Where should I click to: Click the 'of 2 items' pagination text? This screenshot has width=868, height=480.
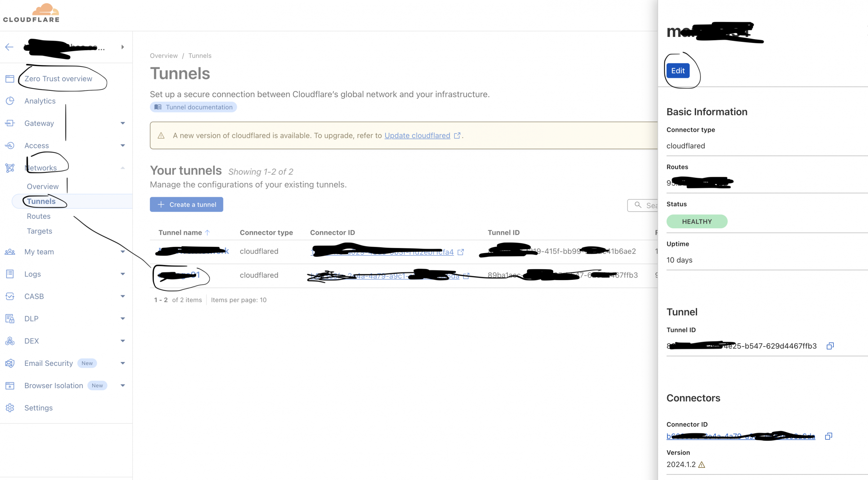(x=187, y=300)
